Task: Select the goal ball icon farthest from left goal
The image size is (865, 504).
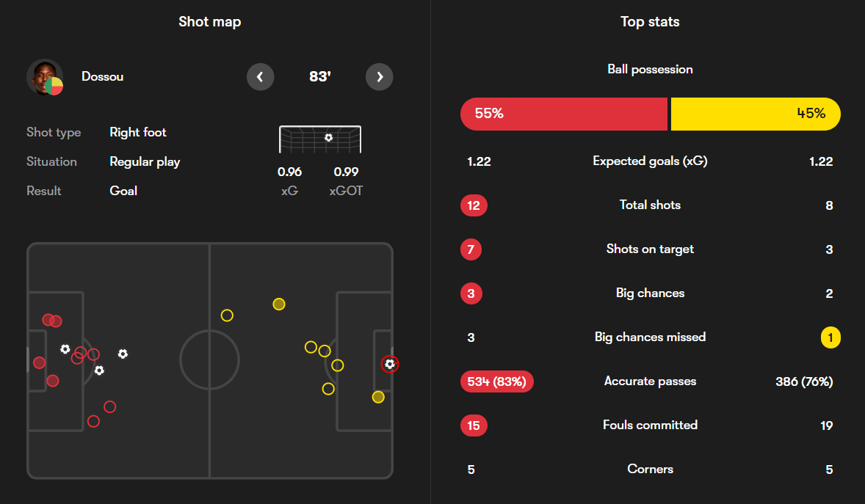Action: [123, 354]
